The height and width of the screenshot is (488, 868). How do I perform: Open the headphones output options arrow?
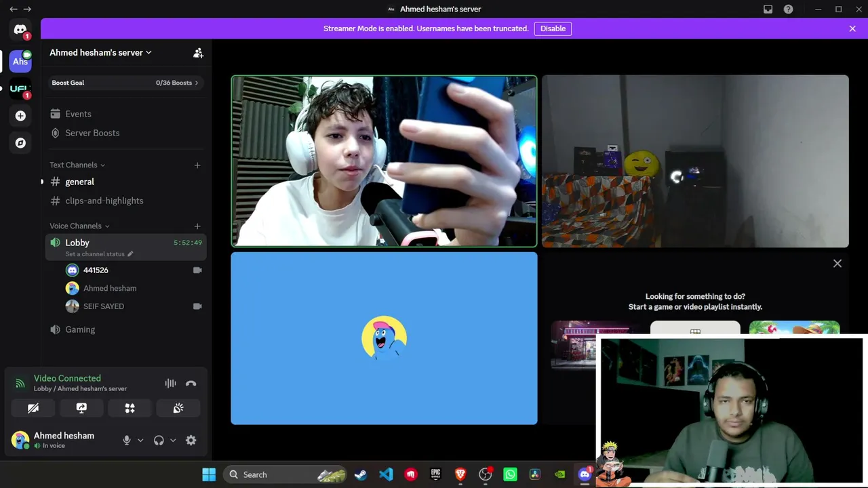tap(173, 441)
